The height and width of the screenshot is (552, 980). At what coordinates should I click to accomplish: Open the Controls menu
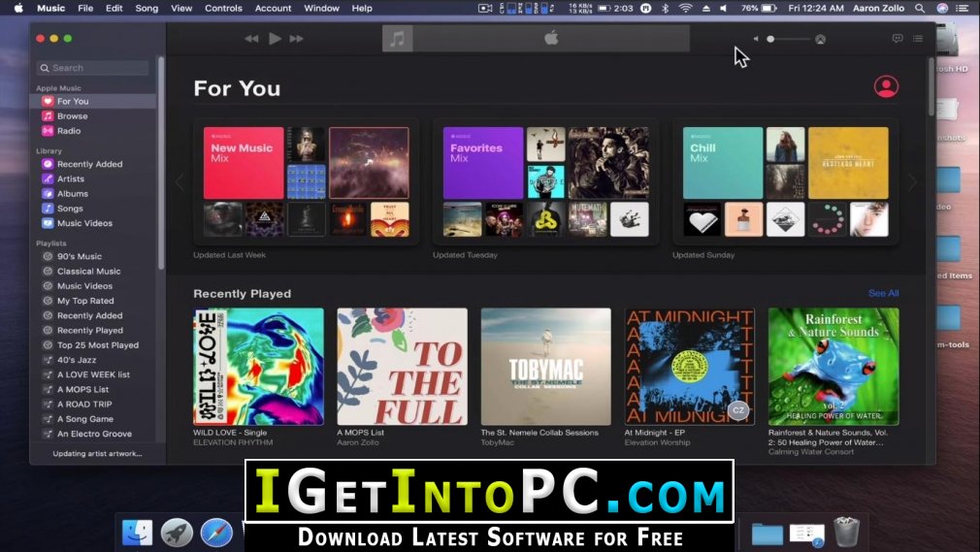(x=223, y=8)
